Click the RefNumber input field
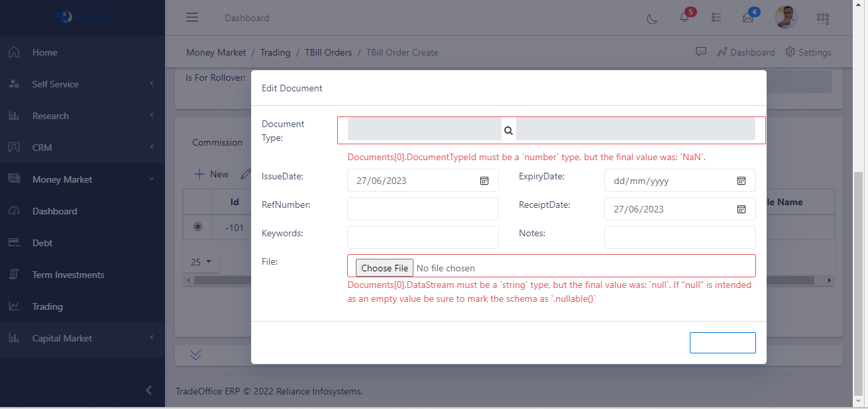Image resolution: width=868 pixels, height=409 pixels. click(423, 208)
